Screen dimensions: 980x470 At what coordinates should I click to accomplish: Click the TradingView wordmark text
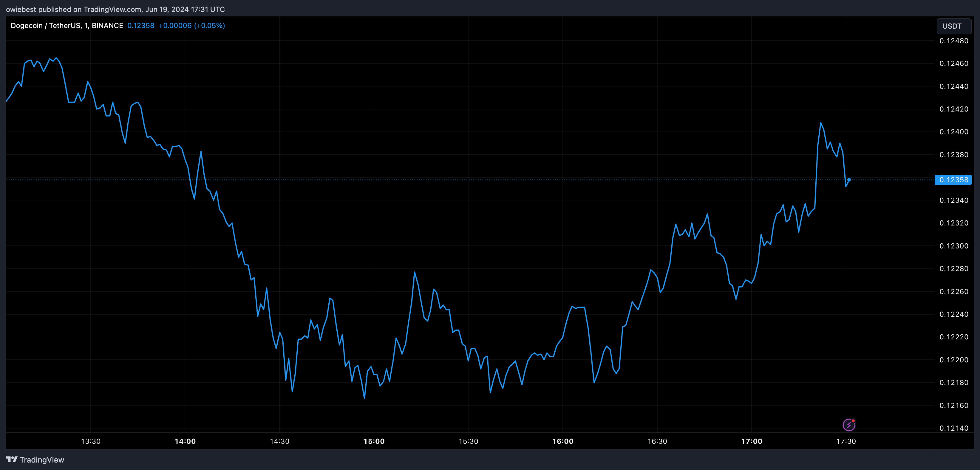pyautogui.click(x=42, y=460)
